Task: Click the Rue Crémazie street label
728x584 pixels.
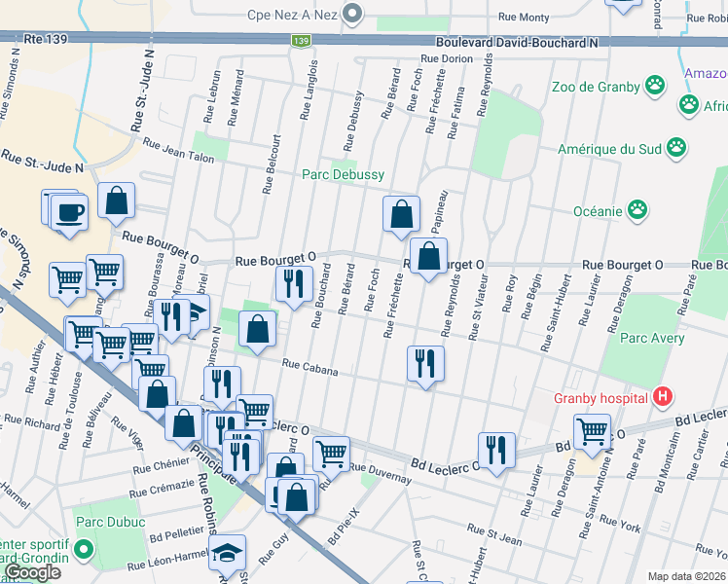Action: coord(162,489)
